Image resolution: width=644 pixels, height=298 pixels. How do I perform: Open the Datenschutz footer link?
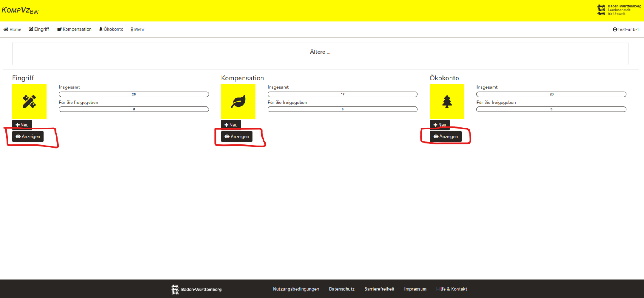tap(342, 289)
